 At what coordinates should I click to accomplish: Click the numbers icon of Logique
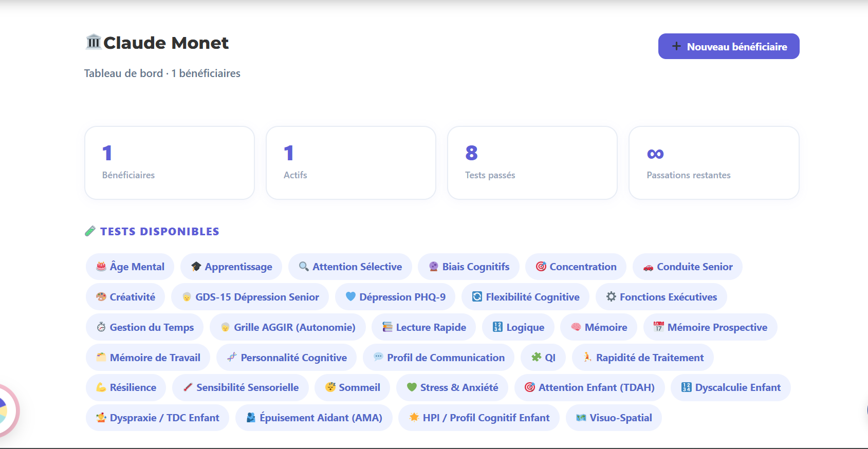pos(497,327)
